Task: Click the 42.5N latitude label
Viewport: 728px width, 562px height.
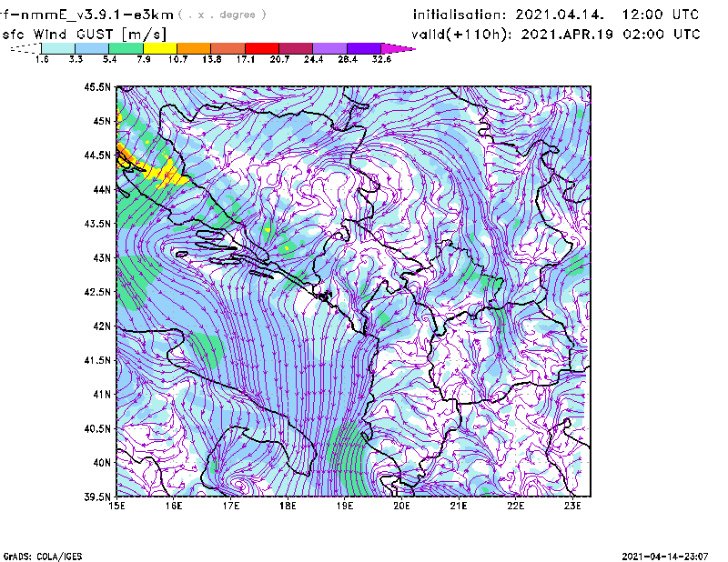Action: point(98,292)
